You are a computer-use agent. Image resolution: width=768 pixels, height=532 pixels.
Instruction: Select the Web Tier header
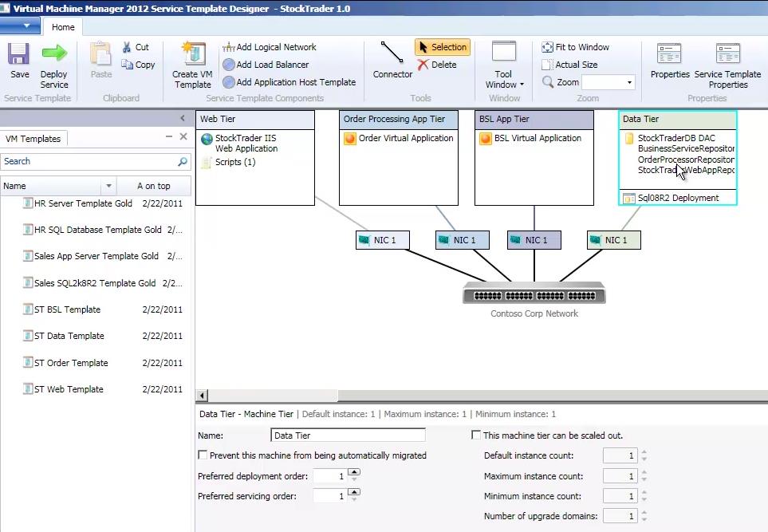click(255, 120)
